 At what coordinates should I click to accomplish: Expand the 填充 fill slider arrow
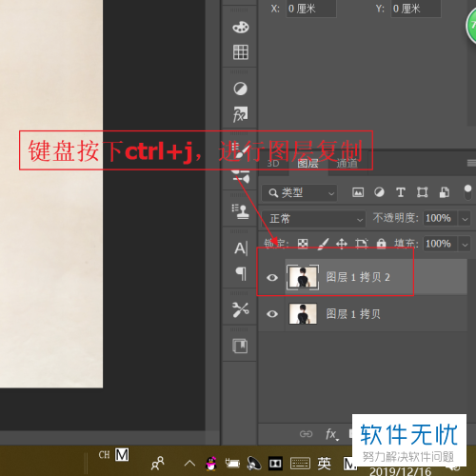465,245
